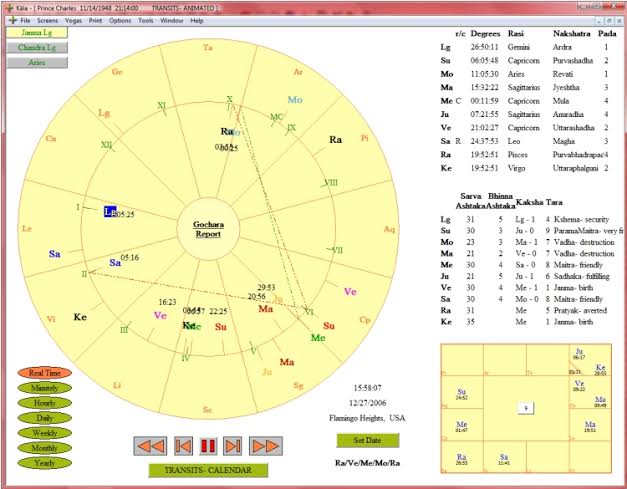Viewport: 627px width, 489px height.
Task: Select the Minutely animation interval
Action: 45,388
